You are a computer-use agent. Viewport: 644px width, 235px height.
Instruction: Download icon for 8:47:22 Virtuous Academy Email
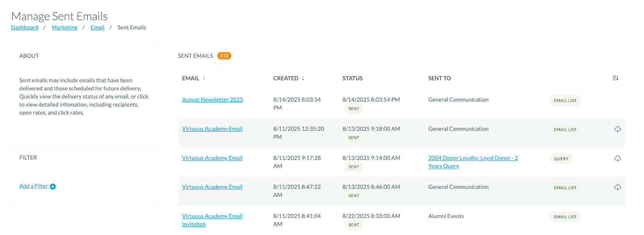[617, 188]
